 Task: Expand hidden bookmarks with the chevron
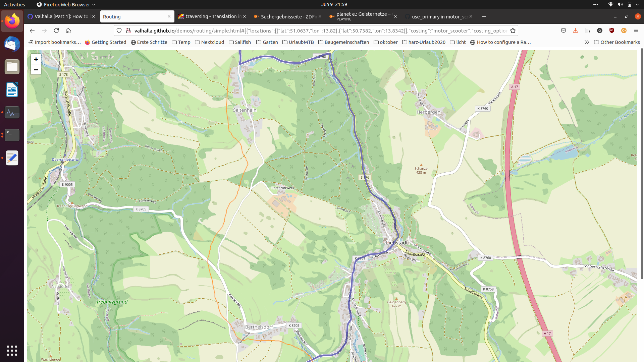pos(587,42)
